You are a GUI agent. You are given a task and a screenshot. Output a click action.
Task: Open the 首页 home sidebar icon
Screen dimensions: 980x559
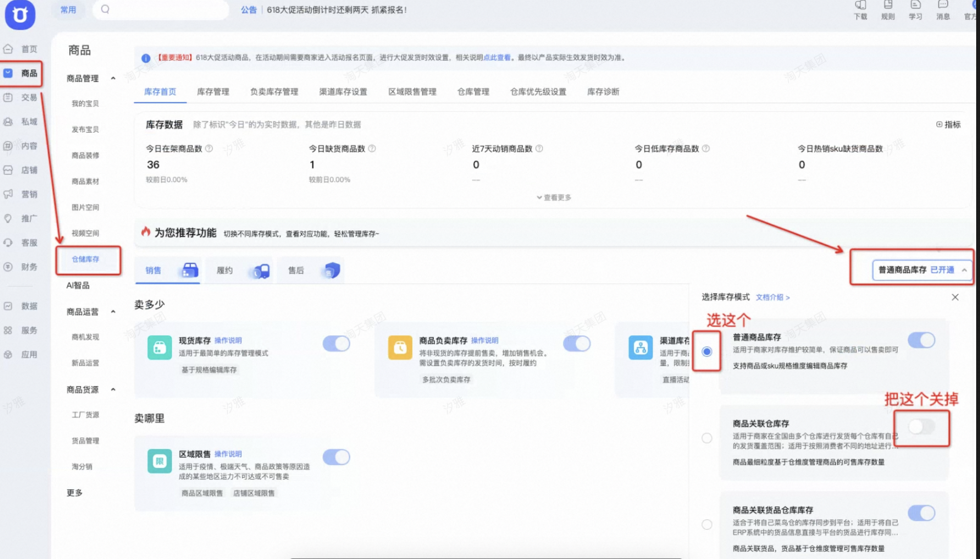[8, 49]
